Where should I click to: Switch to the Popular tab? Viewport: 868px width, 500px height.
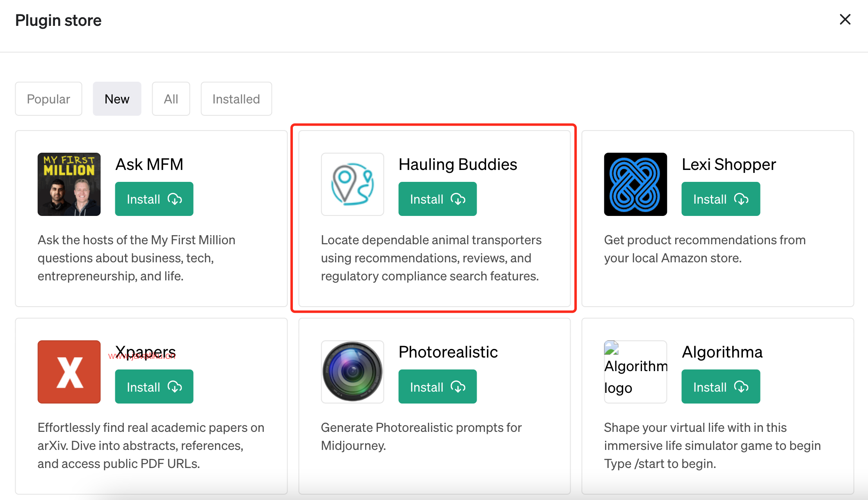point(48,99)
